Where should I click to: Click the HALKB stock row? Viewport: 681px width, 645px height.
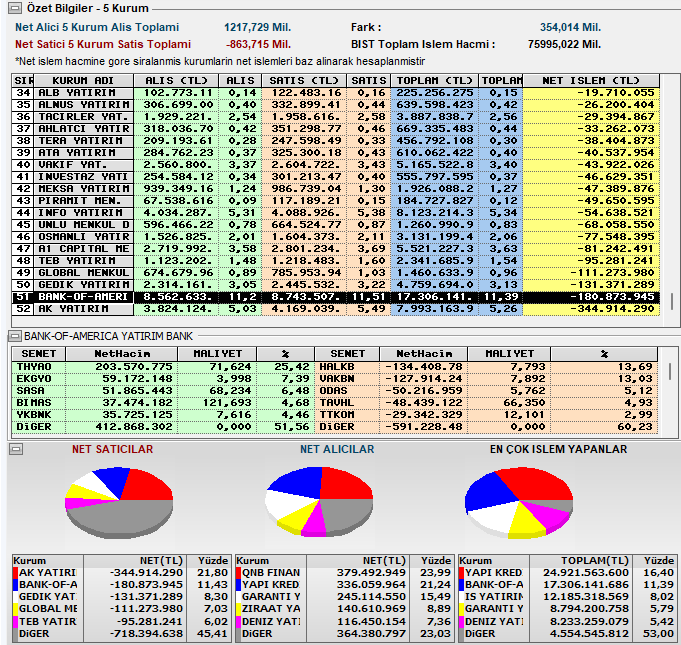[486, 367]
